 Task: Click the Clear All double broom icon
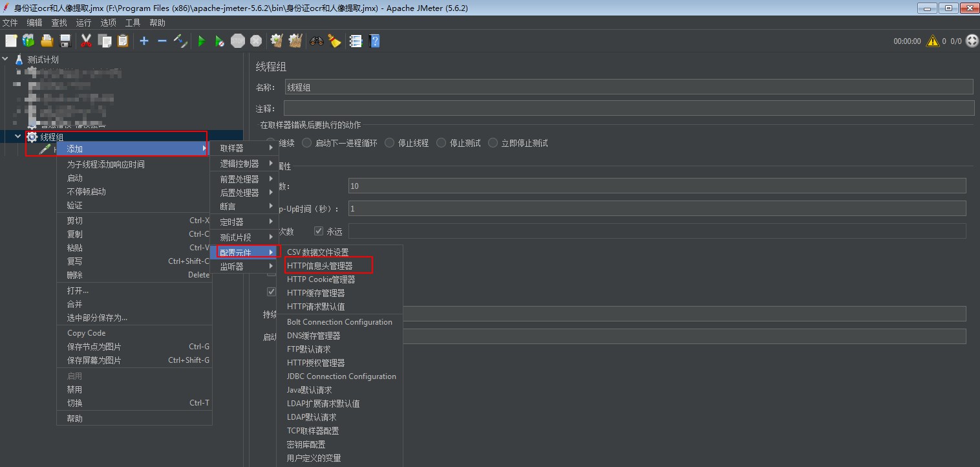coord(295,41)
